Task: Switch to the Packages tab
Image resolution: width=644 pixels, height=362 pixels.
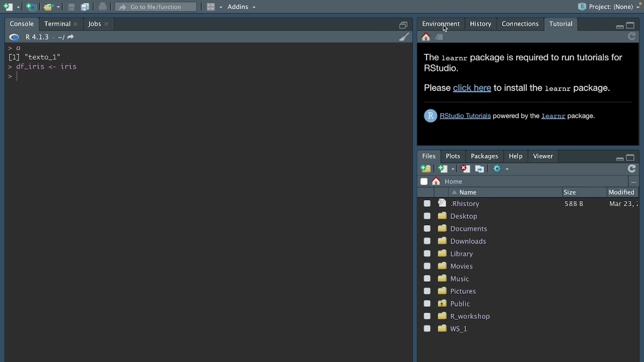Action: [x=484, y=156]
